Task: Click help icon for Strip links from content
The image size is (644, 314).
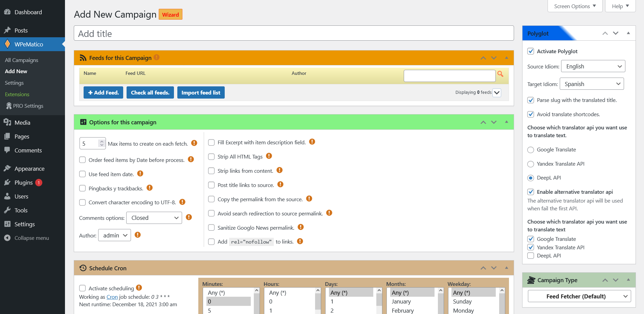Action: [x=280, y=170]
